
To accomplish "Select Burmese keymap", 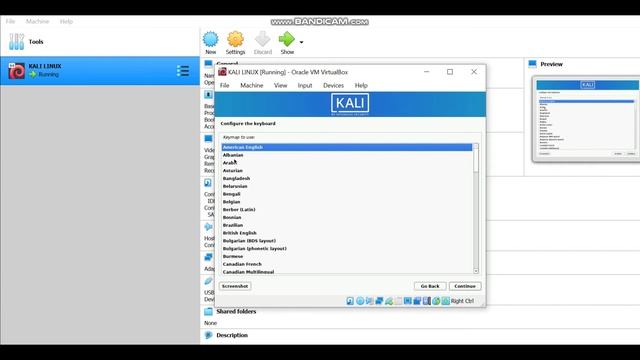I will click(x=347, y=256).
